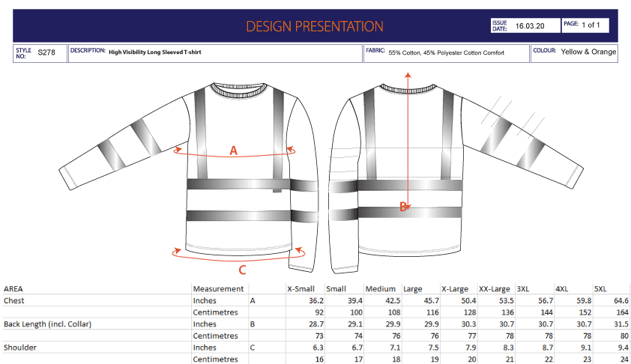
Task: Click the shoulder centimetres cell 19
Action: pyautogui.click(x=435, y=360)
